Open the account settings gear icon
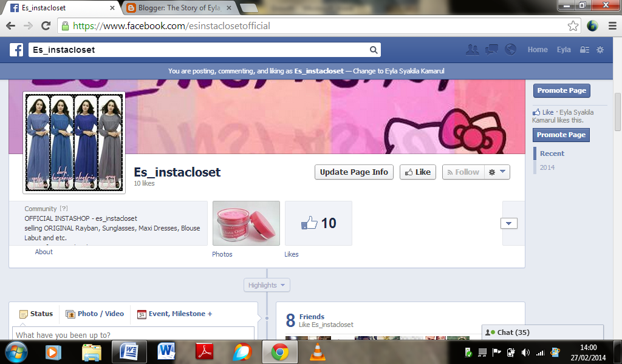 [x=600, y=50]
